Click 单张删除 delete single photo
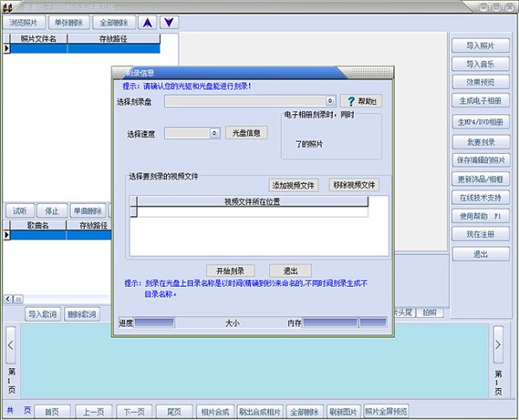The width and height of the screenshot is (519, 420). [69, 22]
